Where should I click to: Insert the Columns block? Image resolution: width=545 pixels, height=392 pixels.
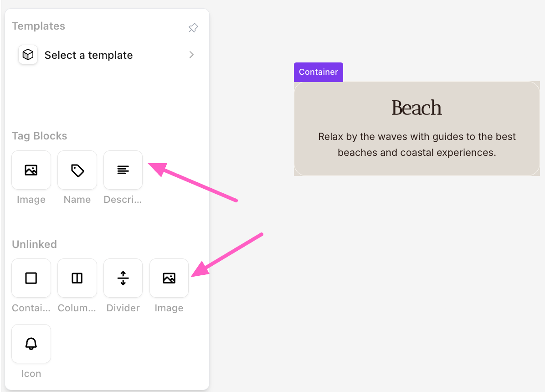pyautogui.click(x=77, y=278)
